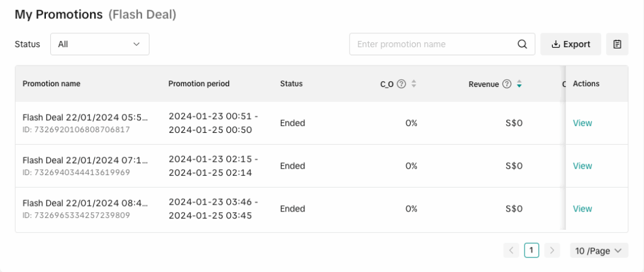Click the search magnifier icon
Image resolution: width=644 pixels, height=272 pixels.
(x=522, y=44)
